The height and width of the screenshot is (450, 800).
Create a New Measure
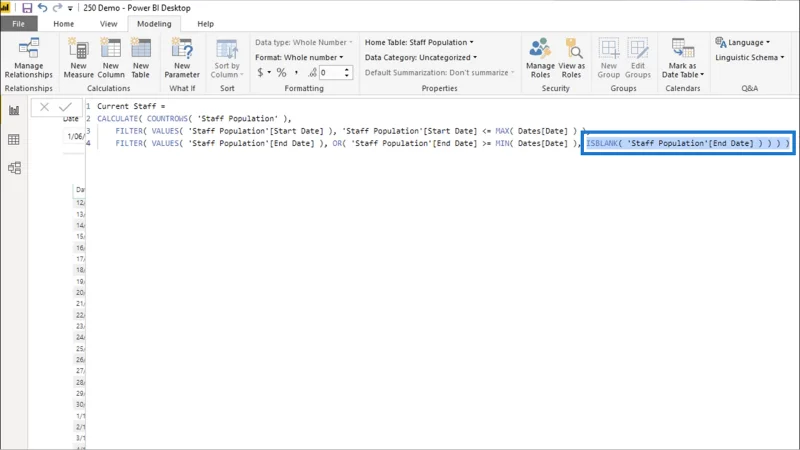[79, 58]
